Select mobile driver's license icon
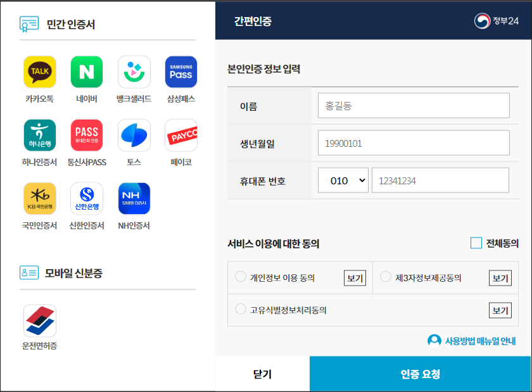The width and height of the screenshot is (532, 392). pyautogui.click(x=40, y=320)
